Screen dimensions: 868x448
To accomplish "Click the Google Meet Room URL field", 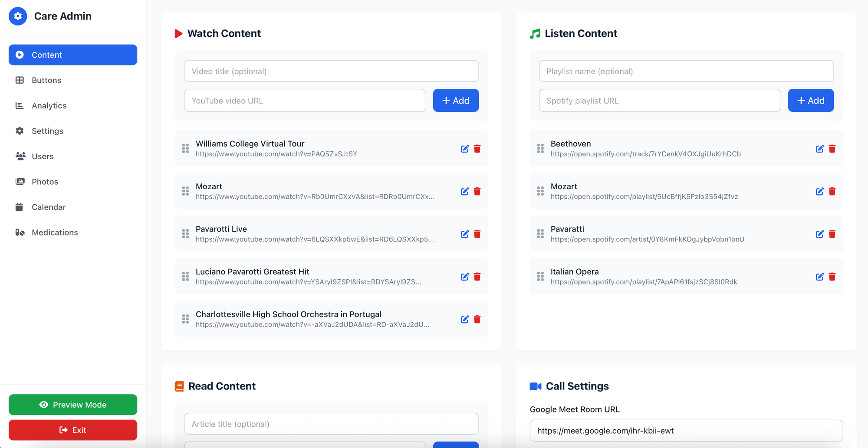I will pos(686,431).
